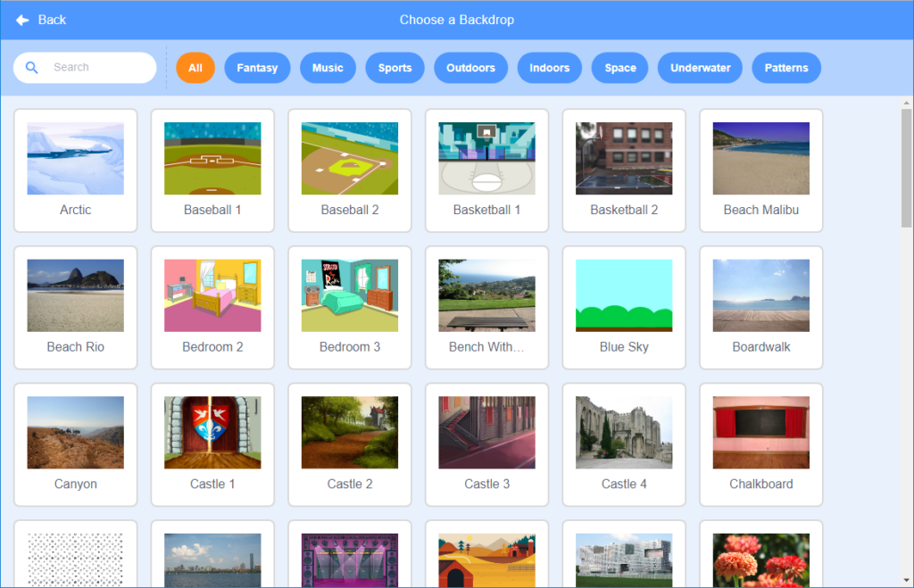914x588 pixels.
Task: Click the Back arrow icon
Action: (x=22, y=20)
